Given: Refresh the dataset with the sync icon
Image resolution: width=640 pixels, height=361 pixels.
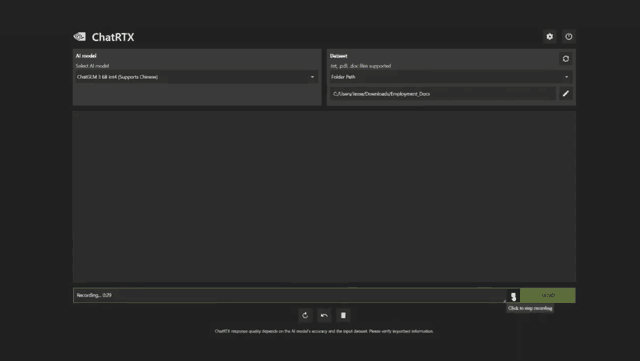Looking at the screenshot, I should (x=566, y=59).
